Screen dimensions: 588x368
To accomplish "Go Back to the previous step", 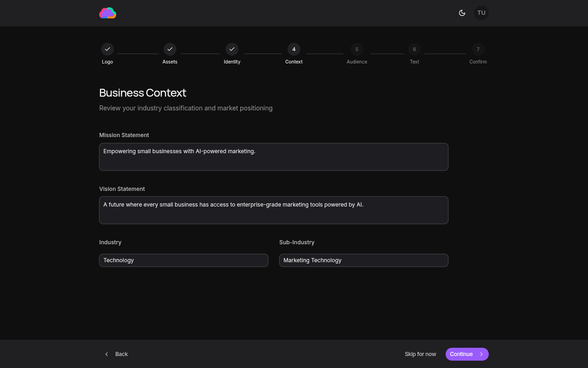I will (x=116, y=354).
